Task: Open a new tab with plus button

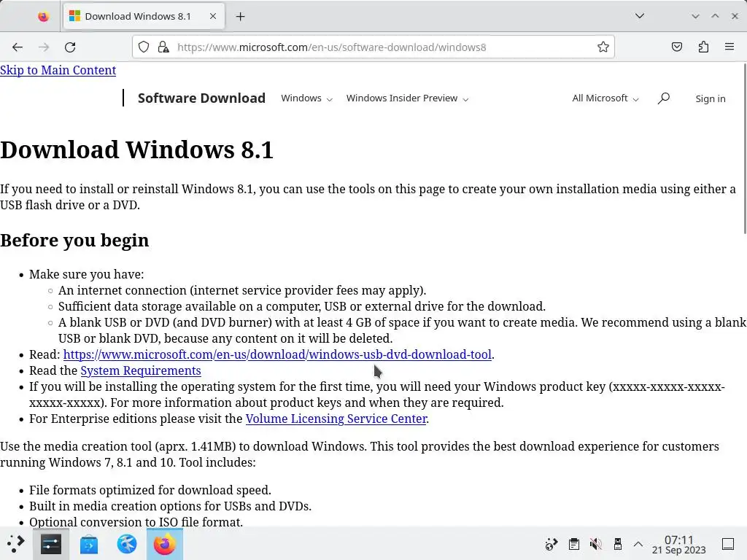Action: coord(241,17)
